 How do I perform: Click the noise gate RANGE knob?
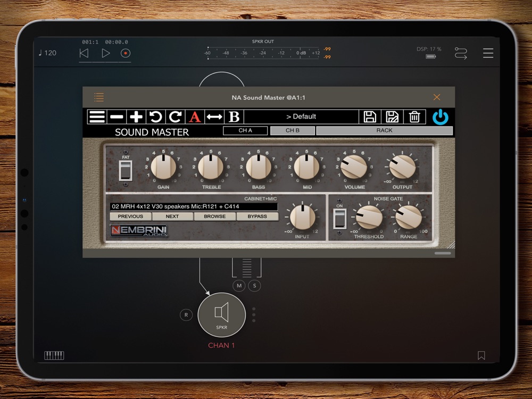[409, 217]
